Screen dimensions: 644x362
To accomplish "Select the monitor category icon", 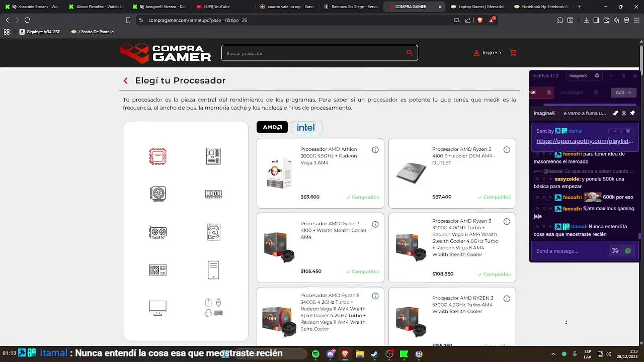I will (x=158, y=308).
